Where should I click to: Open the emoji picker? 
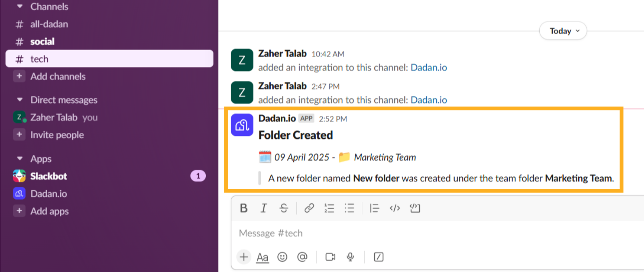282,257
